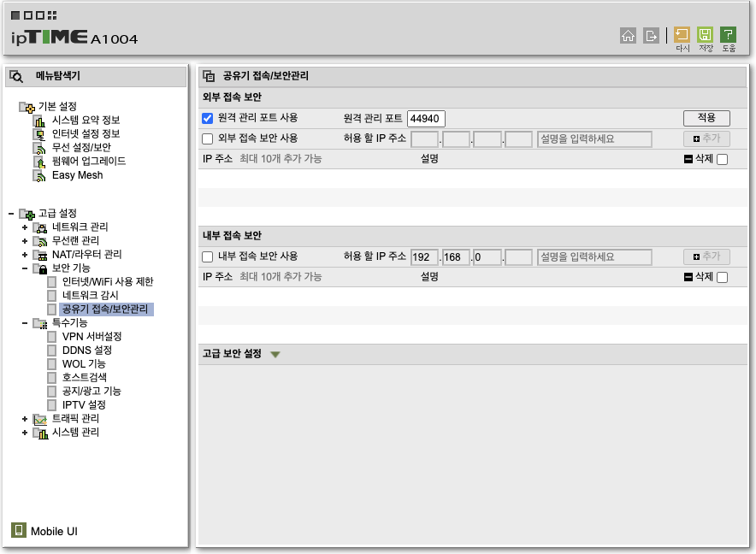
Task: Click the VPN 서버설정 page icon
Action: 51,337
